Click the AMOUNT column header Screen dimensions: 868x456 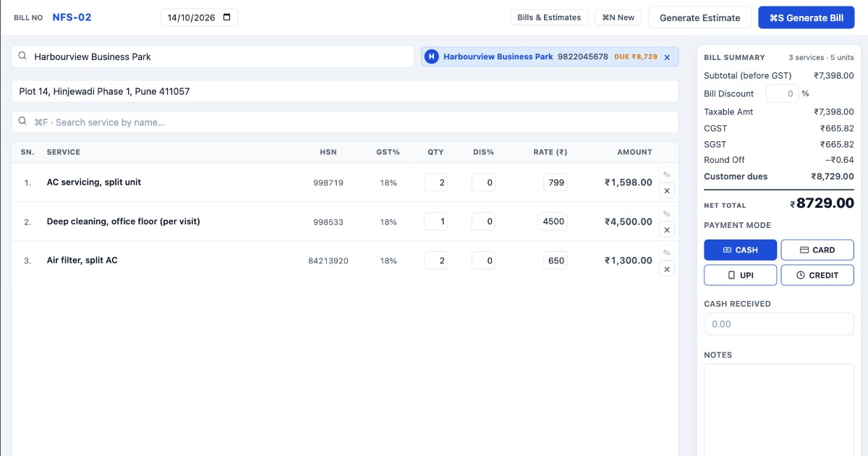coord(634,152)
